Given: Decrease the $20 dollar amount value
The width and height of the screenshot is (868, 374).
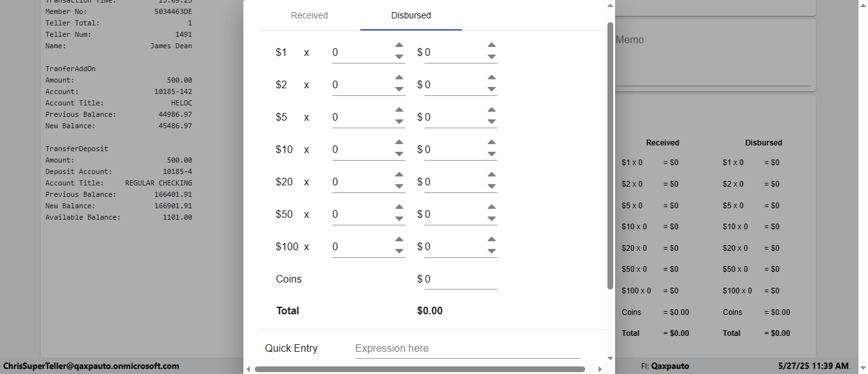Looking at the screenshot, I should [491, 187].
